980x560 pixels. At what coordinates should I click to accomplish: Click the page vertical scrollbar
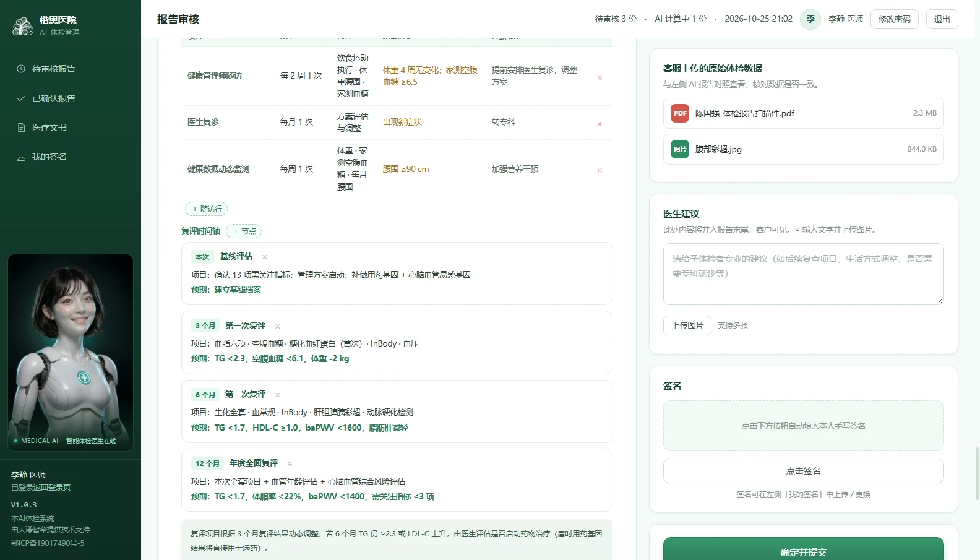977,473
